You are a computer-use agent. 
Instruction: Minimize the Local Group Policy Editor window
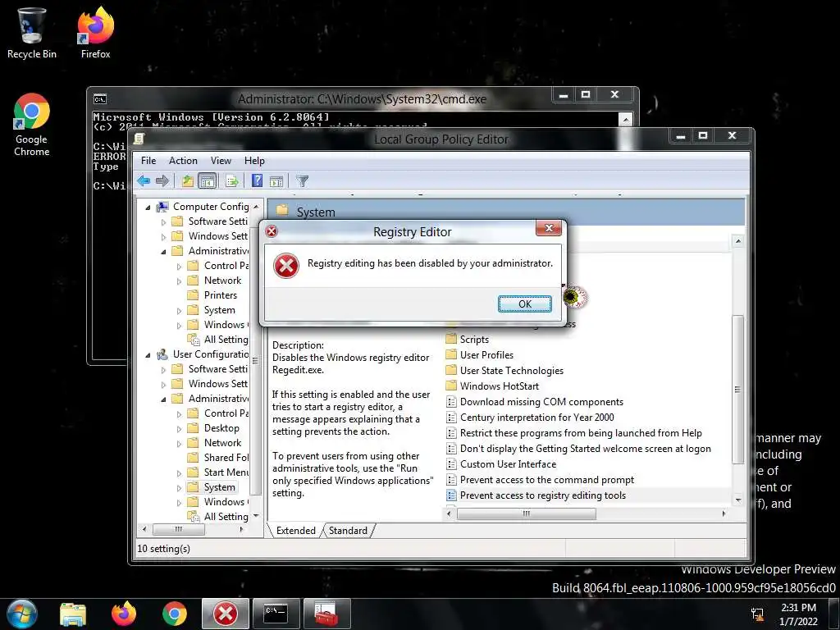click(681, 135)
